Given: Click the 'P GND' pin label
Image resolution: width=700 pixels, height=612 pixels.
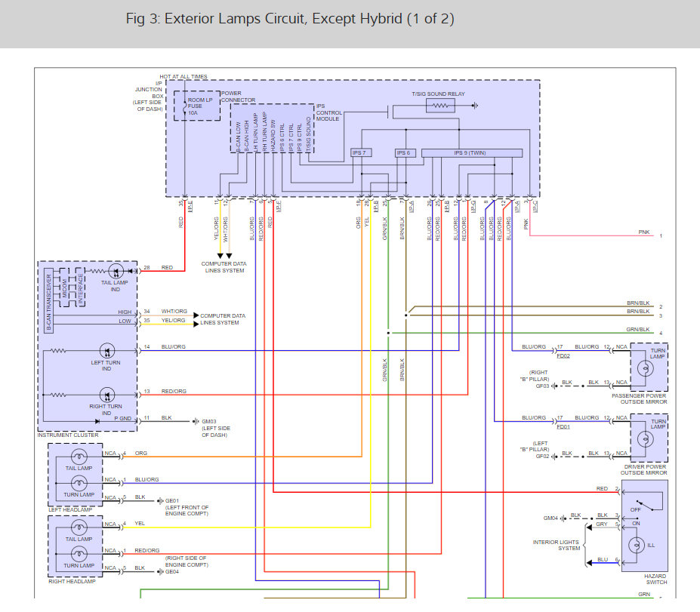Looking at the screenshot, I should tap(123, 418).
